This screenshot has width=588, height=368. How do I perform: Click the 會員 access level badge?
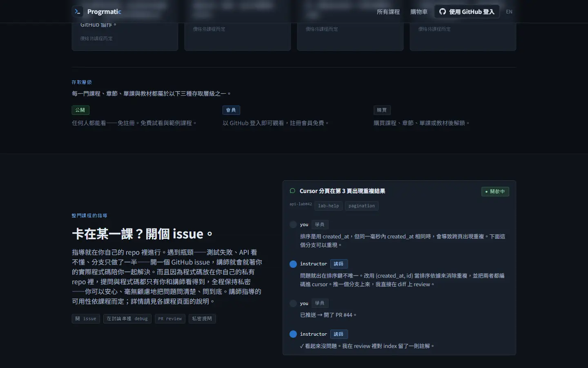(x=231, y=110)
